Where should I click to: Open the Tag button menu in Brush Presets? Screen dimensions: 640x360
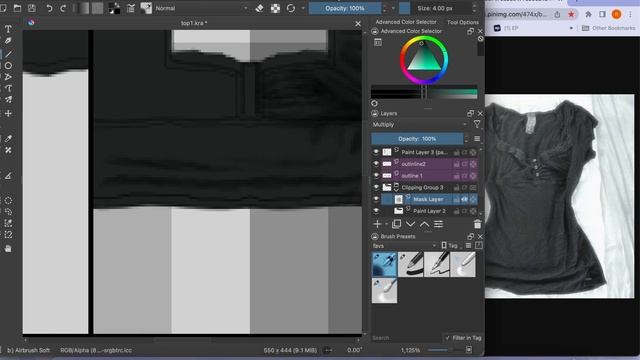(450, 245)
